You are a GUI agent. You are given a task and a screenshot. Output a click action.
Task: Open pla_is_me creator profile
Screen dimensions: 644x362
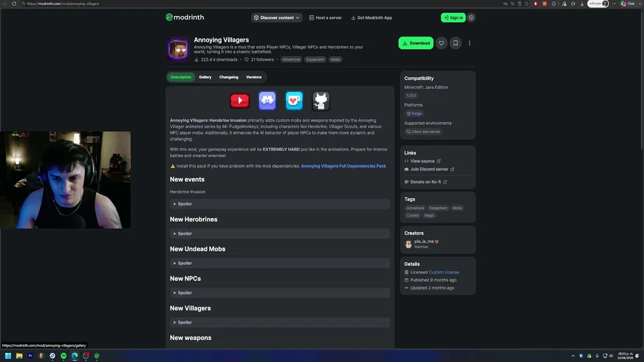(x=424, y=241)
